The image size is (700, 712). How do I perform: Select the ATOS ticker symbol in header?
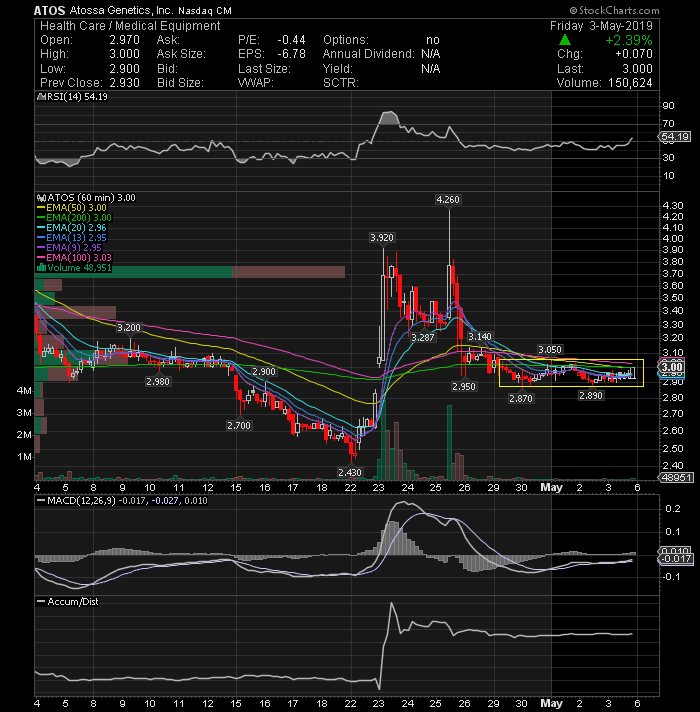click(49, 10)
